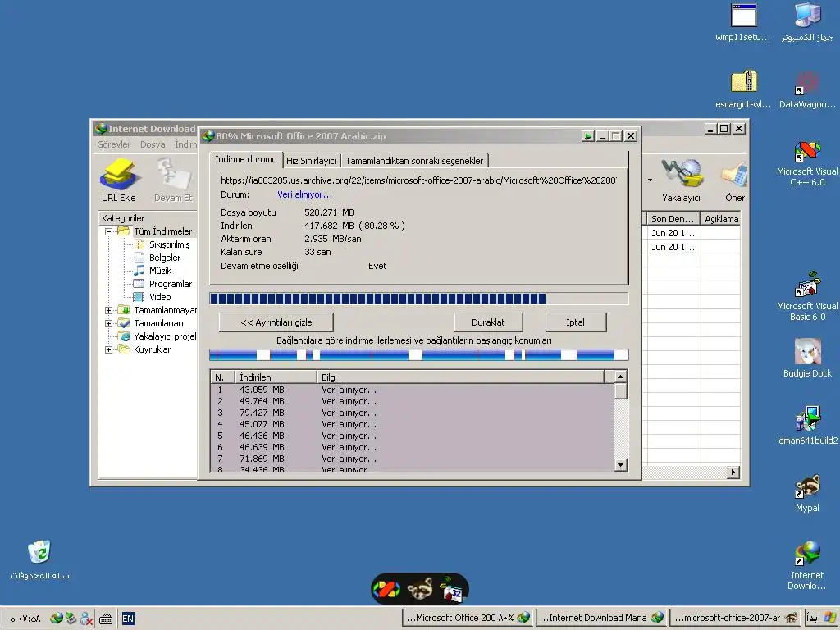
Task: Select connection row 3 with 79.427 MB
Action: [413, 413]
